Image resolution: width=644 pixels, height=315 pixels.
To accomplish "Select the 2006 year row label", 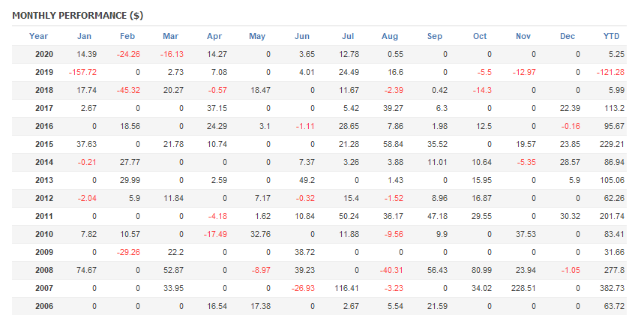I will coord(44,307).
